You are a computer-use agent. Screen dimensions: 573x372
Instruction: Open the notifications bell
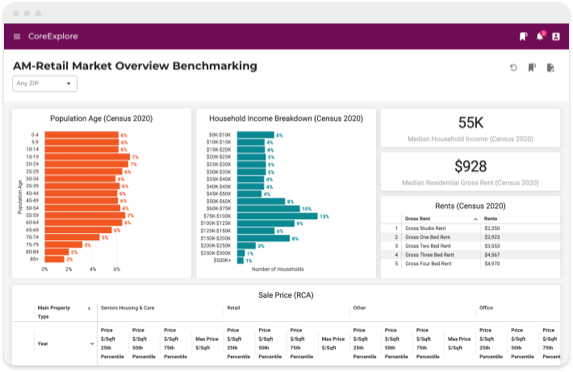(x=540, y=36)
